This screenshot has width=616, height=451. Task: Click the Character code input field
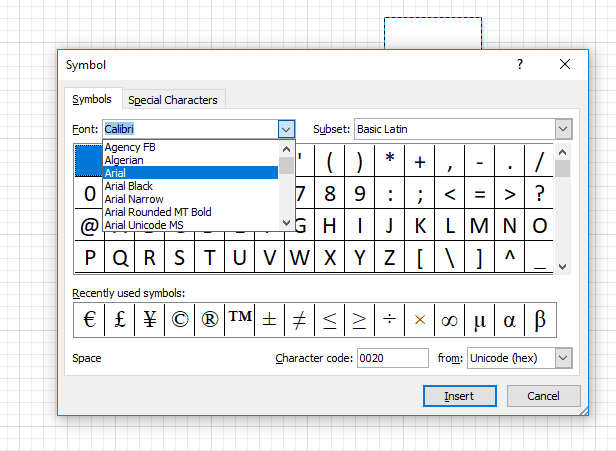click(x=392, y=358)
